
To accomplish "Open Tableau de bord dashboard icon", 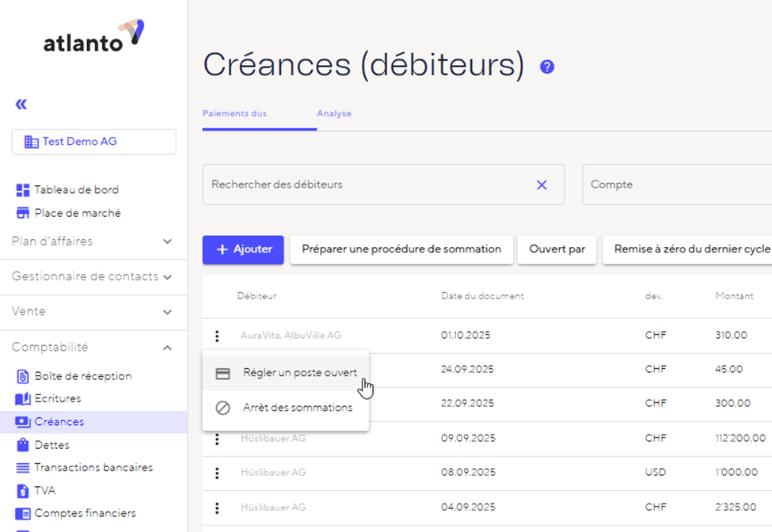I will [x=23, y=190].
